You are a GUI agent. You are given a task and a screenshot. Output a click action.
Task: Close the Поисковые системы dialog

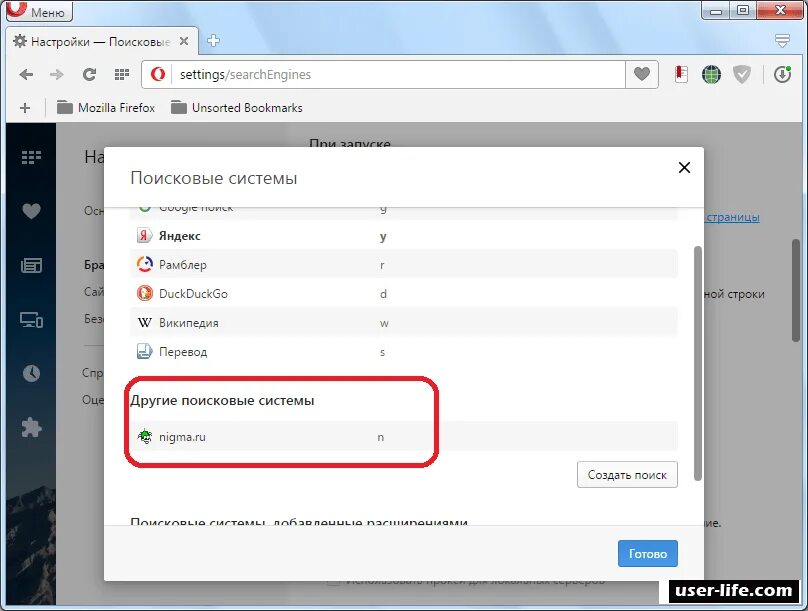[684, 167]
